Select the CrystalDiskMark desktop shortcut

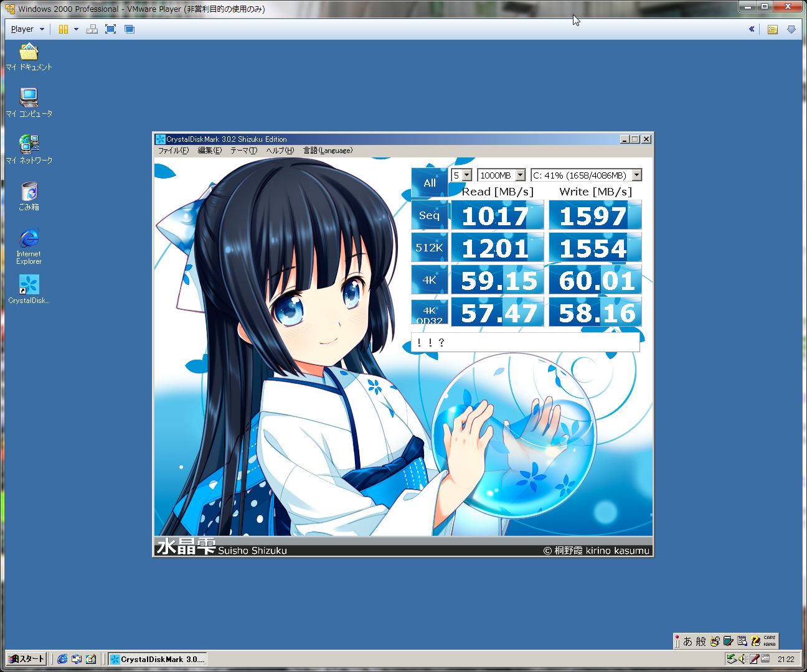[x=29, y=290]
